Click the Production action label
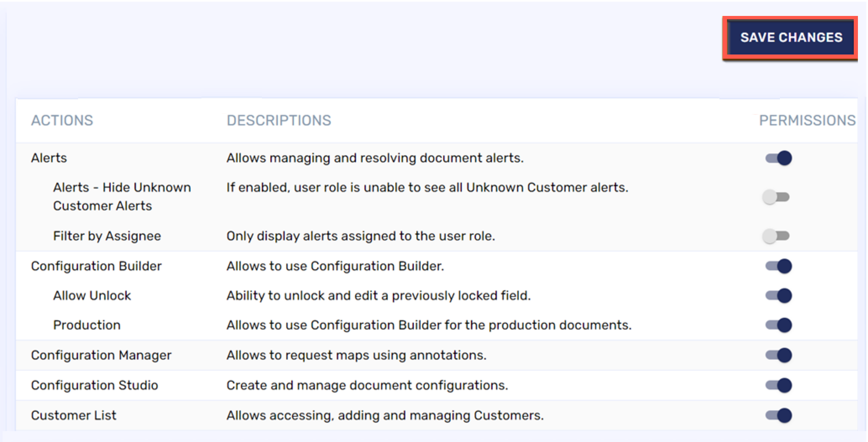Image resolution: width=868 pixels, height=442 pixels. coord(87,325)
